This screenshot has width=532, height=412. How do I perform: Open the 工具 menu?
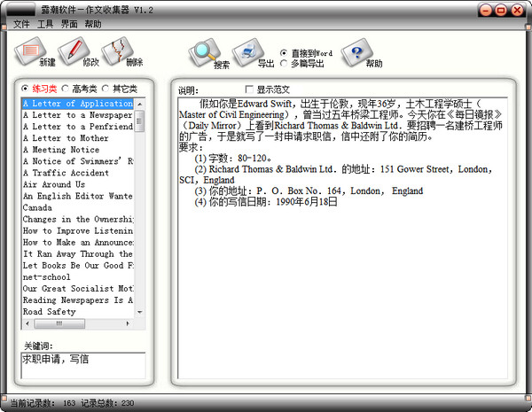click(45, 24)
